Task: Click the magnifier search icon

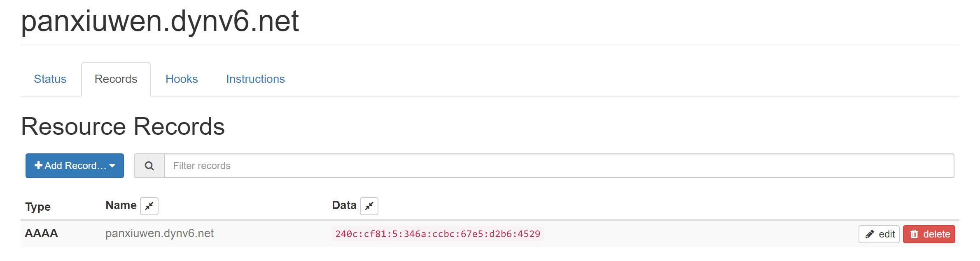Action: coord(149,166)
